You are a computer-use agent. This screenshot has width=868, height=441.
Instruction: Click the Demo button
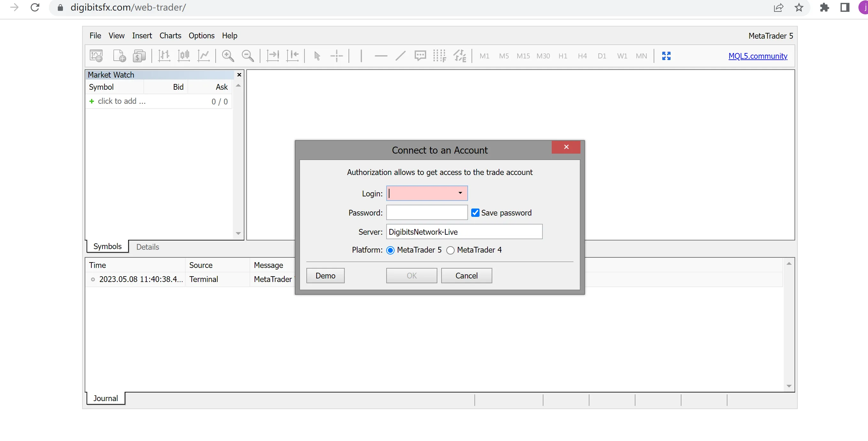pos(325,276)
